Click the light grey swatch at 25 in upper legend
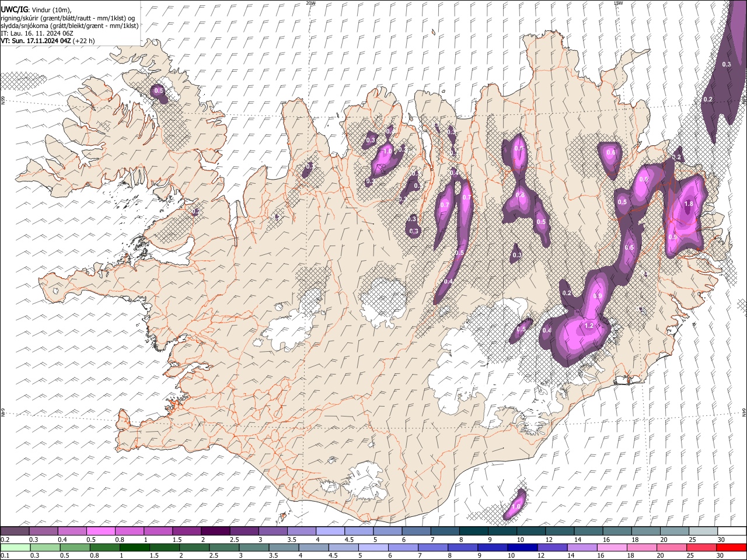Image resolution: width=747 pixels, height=560 pixels. tap(703, 531)
